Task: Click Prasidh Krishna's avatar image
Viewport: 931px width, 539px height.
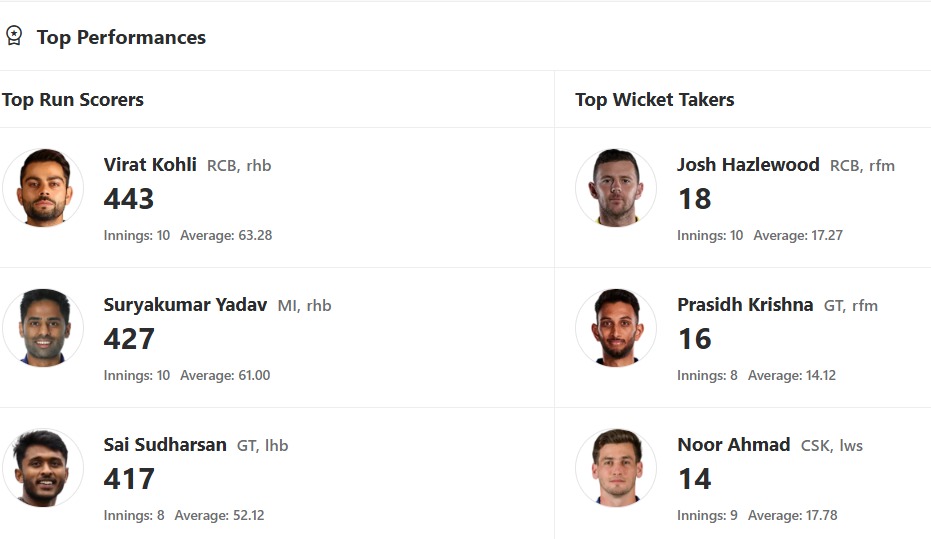Action: 616,328
